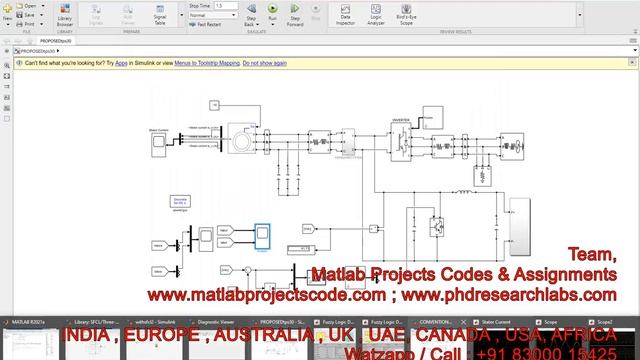Click the Fit to View palette icon
The height and width of the screenshot is (360, 640).
point(7,76)
